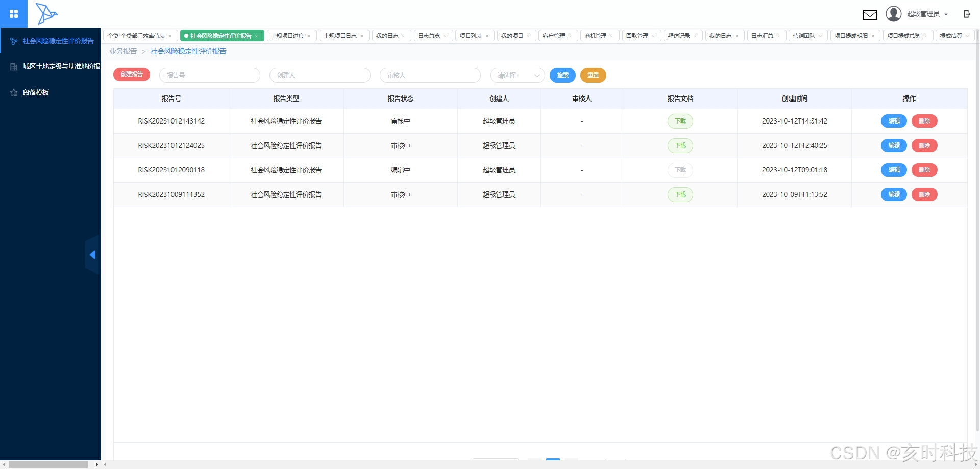Expand the 超级管理员 user menu arrow

pos(946,15)
